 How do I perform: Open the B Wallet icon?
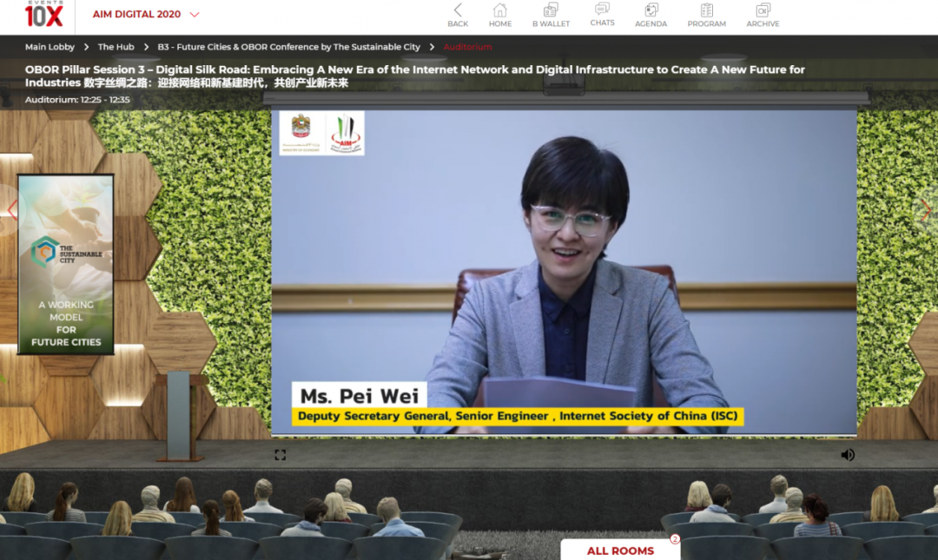[551, 11]
